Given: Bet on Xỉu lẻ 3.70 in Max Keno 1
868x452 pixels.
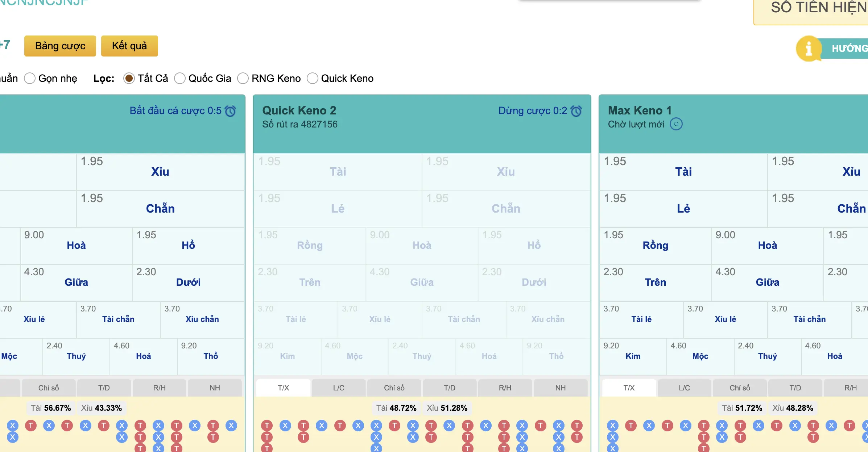Looking at the screenshot, I should click(726, 320).
